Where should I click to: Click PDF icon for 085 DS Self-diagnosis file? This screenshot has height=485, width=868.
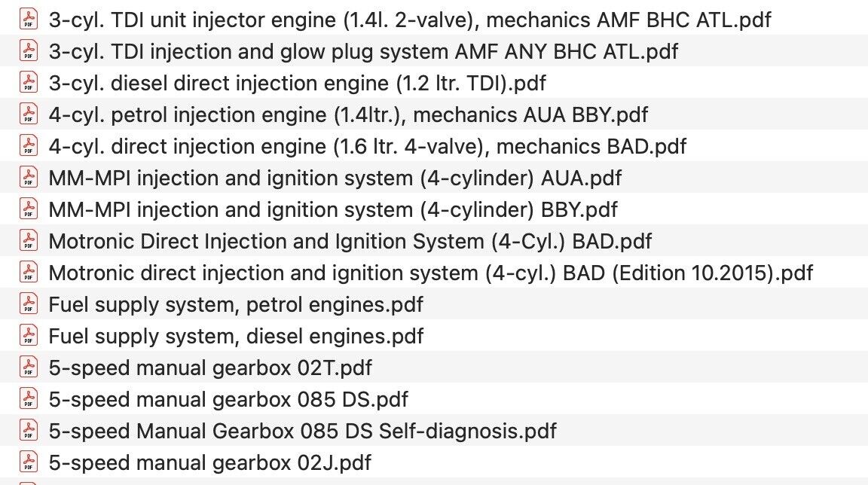pyautogui.click(x=28, y=431)
